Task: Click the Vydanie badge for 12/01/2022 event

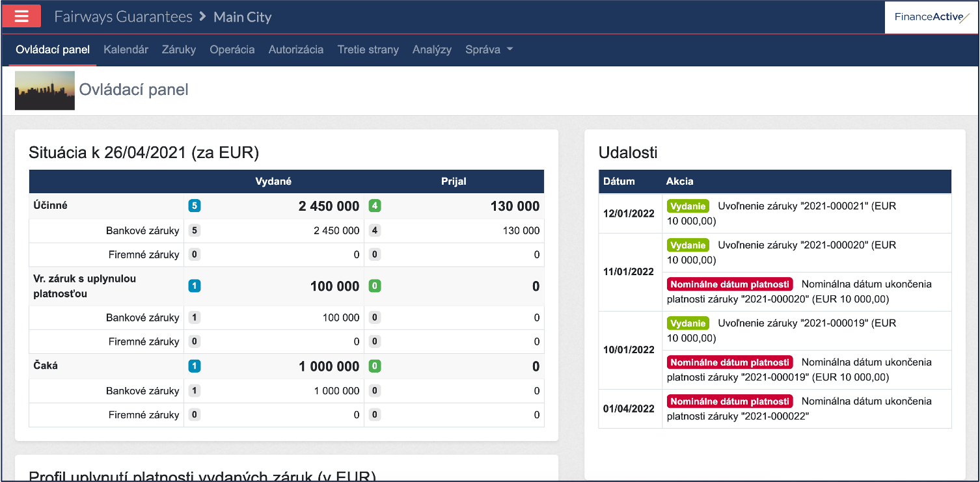Action: click(x=688, y=206)
